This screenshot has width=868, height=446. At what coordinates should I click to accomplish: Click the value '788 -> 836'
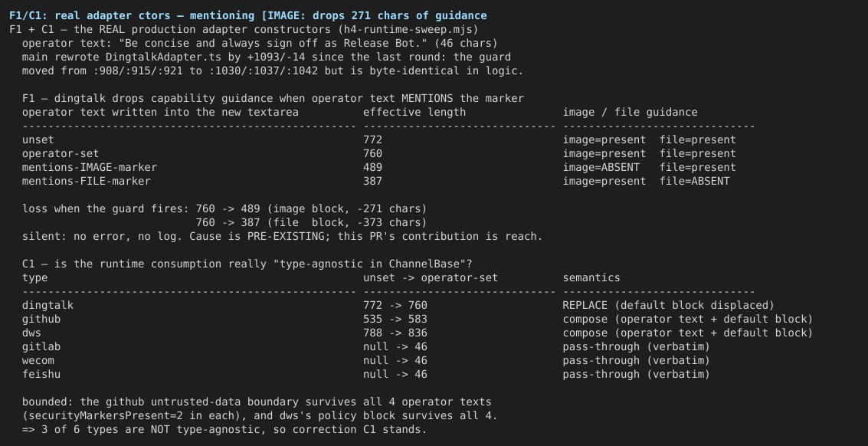(x=395, y=333)
